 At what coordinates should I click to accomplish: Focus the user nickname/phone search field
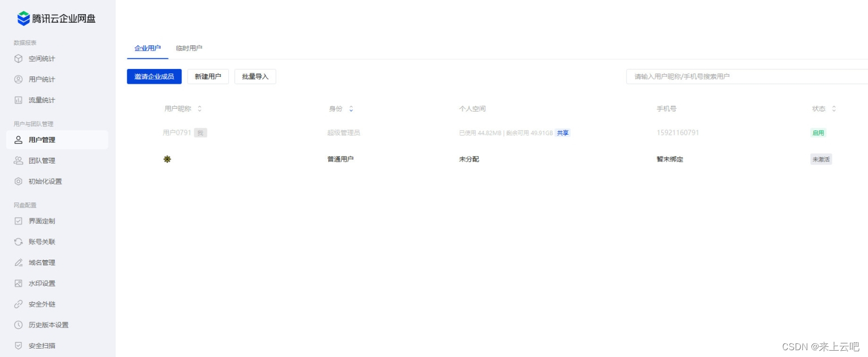(747, 76)
